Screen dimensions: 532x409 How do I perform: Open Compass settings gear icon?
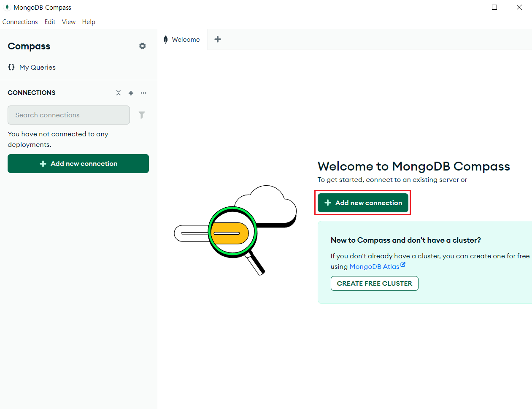click(143, 46)
